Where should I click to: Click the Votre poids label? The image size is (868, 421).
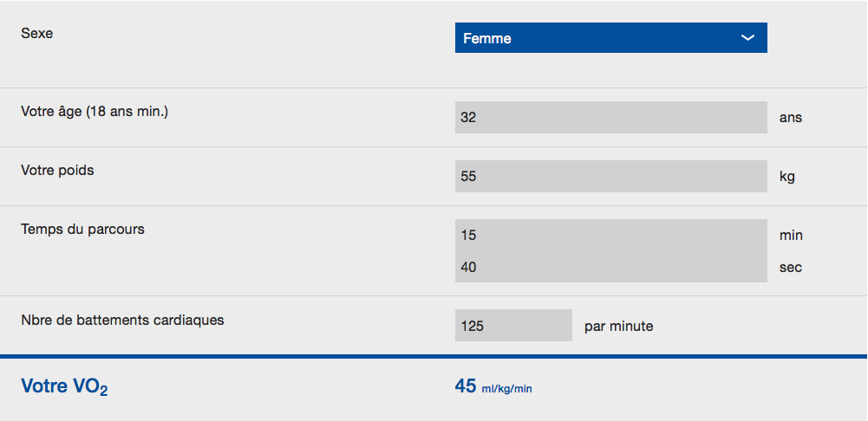(x=57, y=171)
